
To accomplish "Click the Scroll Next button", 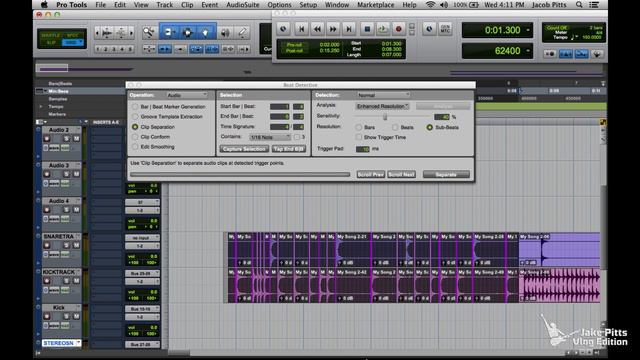I will 401,174.
